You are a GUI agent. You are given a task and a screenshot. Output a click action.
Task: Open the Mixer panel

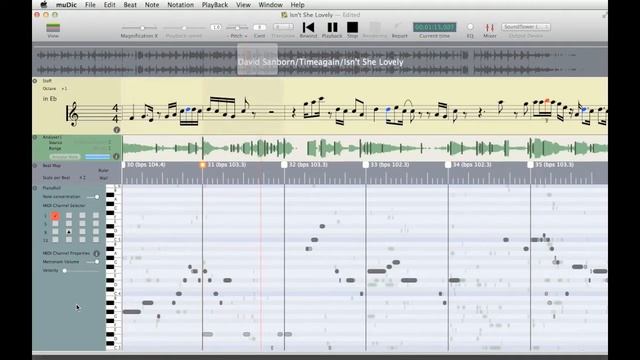[489, 27]
